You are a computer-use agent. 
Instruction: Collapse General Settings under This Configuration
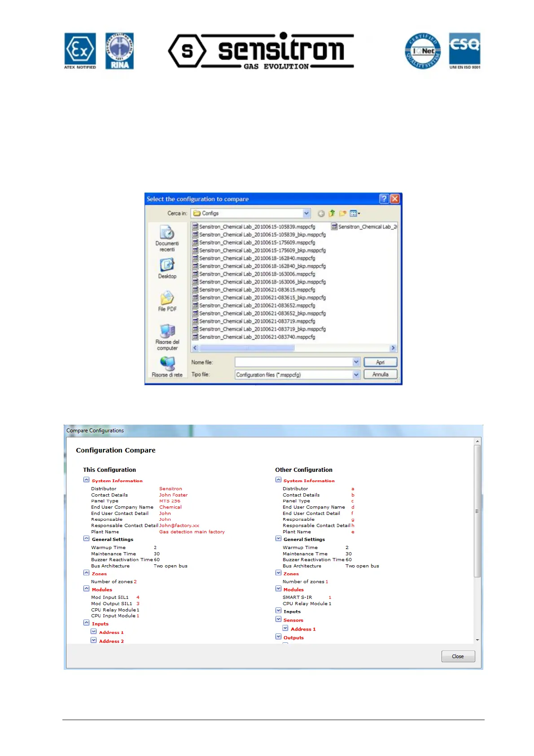click(x=86, y=538)
